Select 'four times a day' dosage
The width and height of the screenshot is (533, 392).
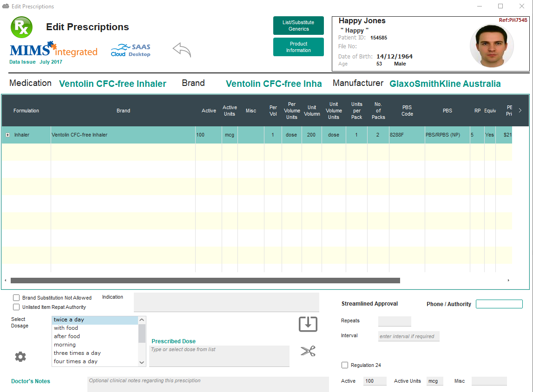95,361
